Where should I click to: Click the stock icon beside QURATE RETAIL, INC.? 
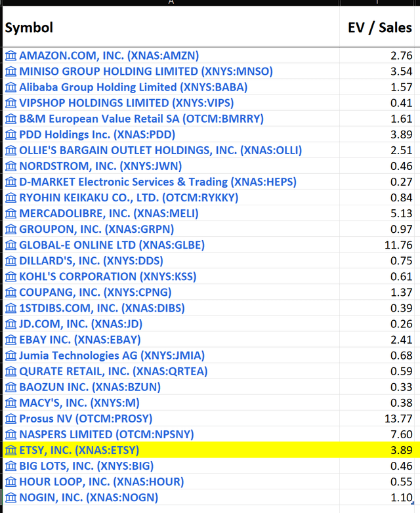10,371
